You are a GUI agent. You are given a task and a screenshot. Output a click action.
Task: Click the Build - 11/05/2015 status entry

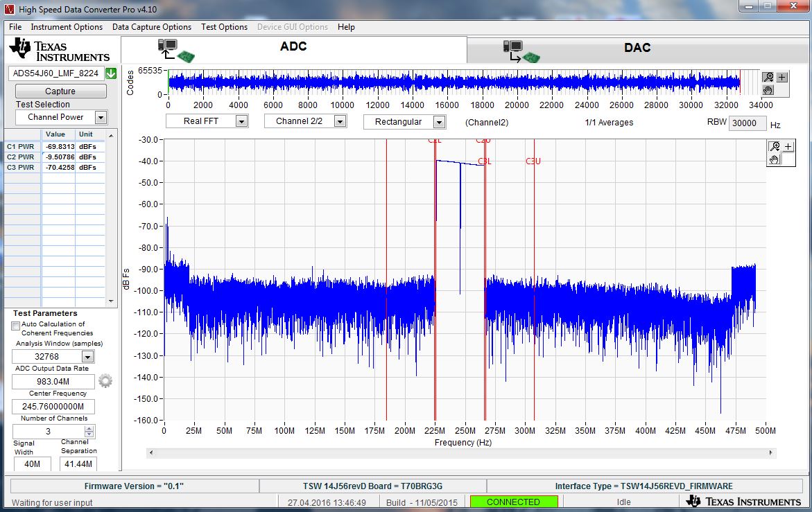coord(422,502)
